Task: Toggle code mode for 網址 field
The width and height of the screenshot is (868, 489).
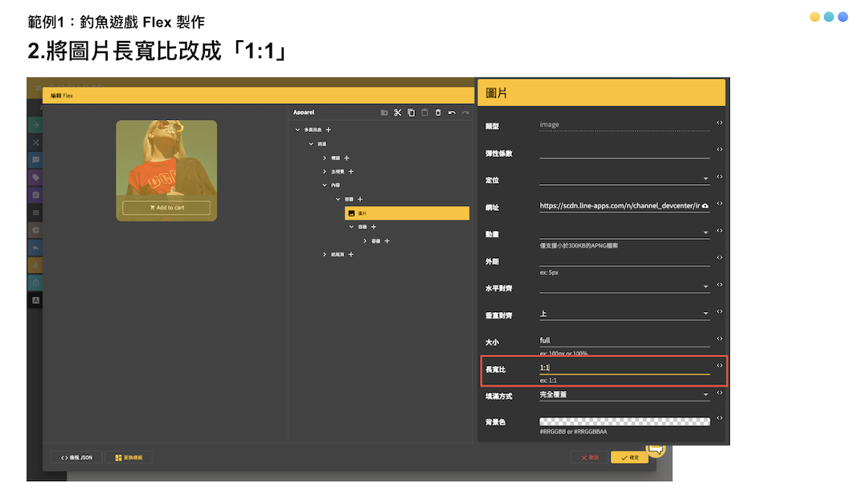Action: click(x=719, y=203)
